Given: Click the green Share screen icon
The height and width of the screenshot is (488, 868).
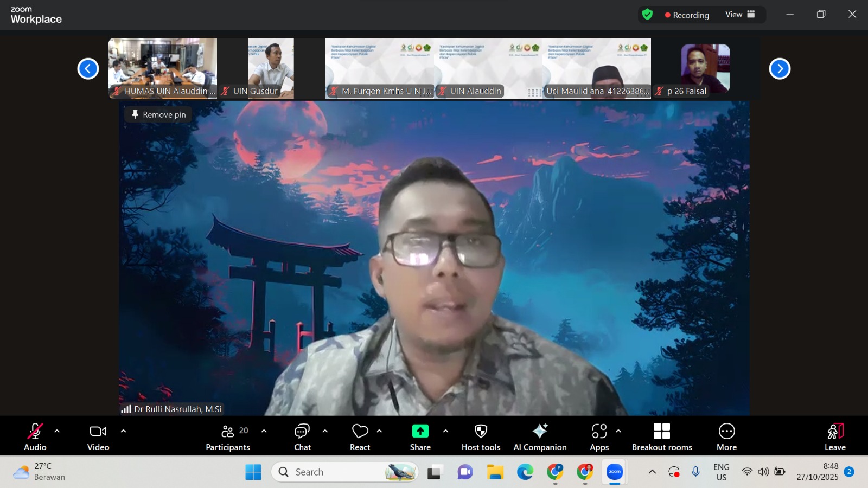Looking at the screenshot, I should (420, 432).
